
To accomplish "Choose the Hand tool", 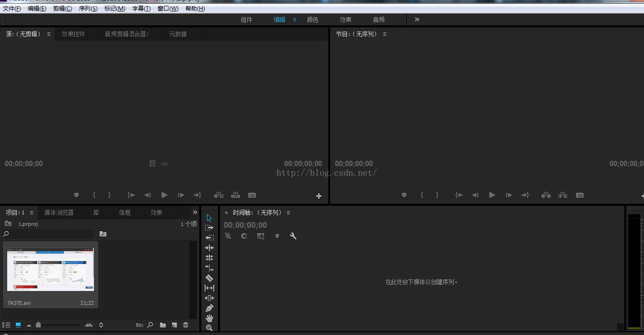I will click(209, 318).
